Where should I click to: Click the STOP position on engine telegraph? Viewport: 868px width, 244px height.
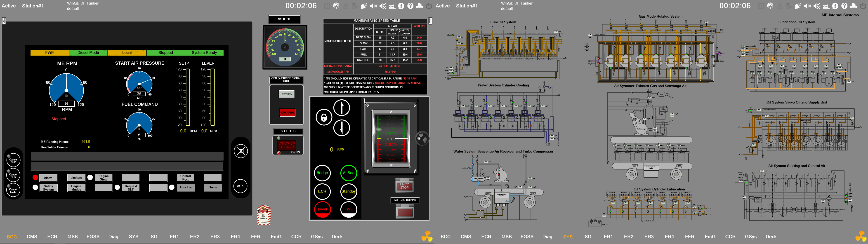pyautogui.click(x=391, y=139)
